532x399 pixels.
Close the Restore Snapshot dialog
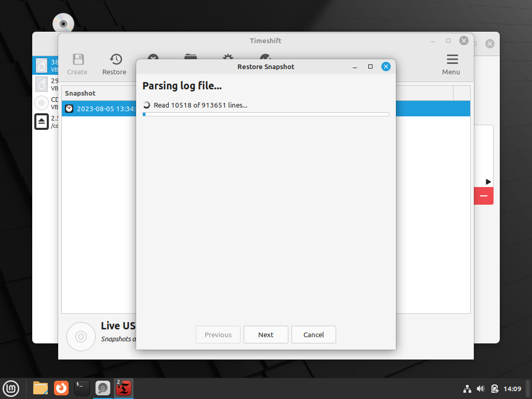(x=386, y=66)
